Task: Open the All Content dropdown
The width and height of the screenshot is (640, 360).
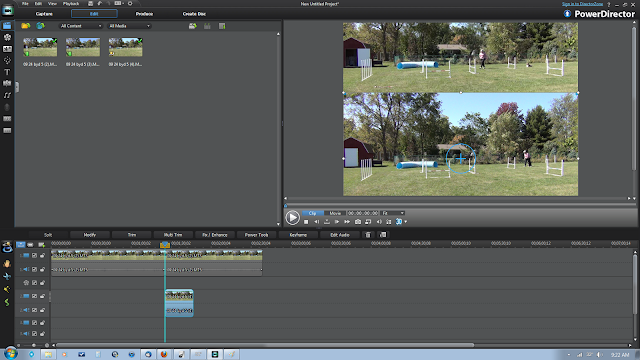Action: (80, 26)
